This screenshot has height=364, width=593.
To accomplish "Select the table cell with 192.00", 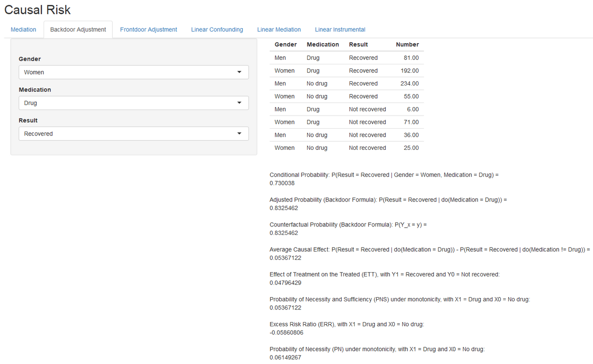I will [410, 71].
